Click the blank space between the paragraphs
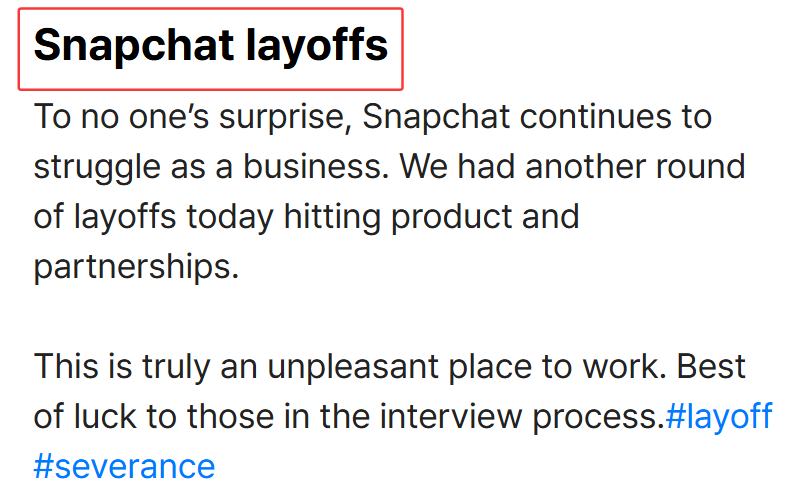The height and width of the screenshot is (500, 804). (390, 317)
